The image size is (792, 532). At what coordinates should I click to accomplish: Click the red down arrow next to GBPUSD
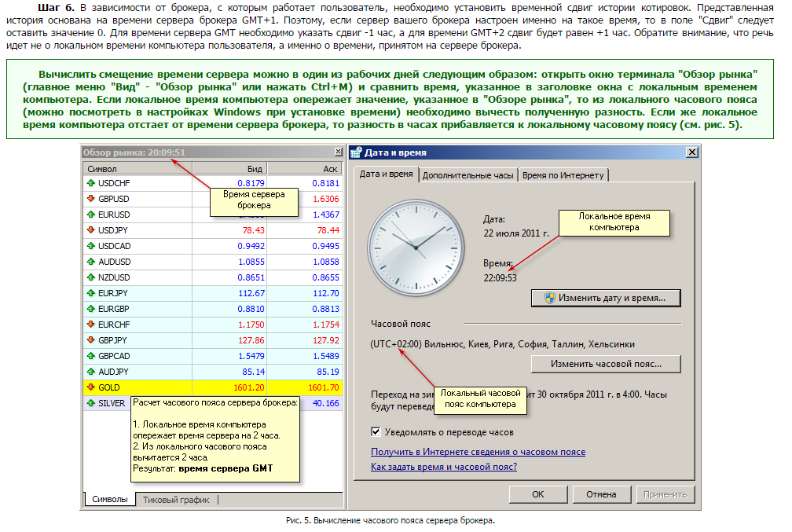pyautogui.click(x=91, y=199)
